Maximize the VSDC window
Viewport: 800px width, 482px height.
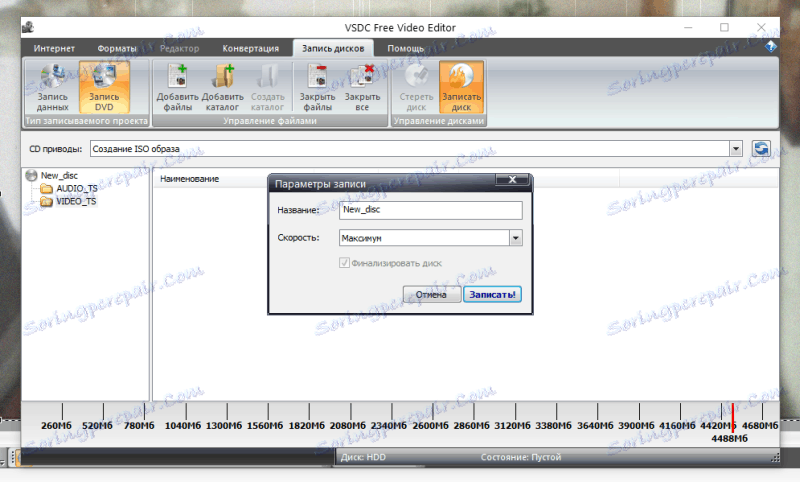tap(724, 27)
